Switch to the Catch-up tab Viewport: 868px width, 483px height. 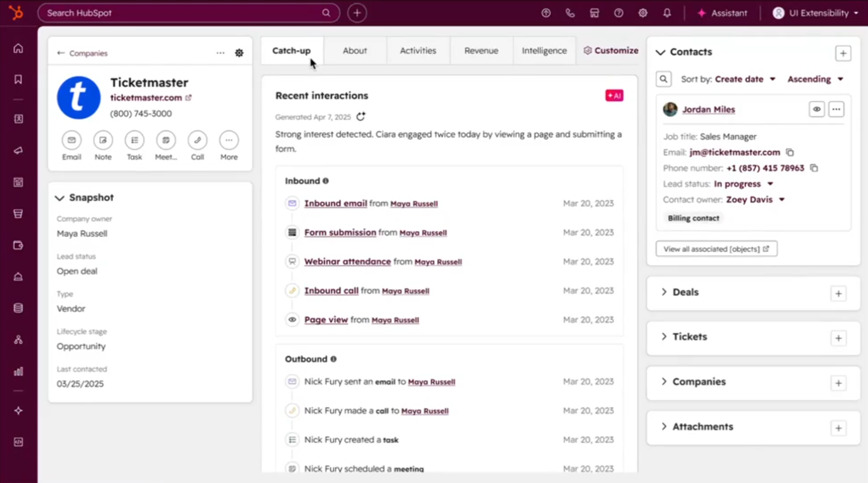(291, 50)
